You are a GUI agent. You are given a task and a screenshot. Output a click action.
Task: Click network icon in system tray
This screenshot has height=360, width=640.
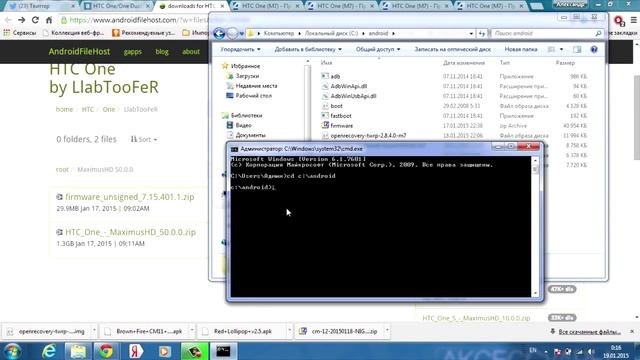(580, 351)
